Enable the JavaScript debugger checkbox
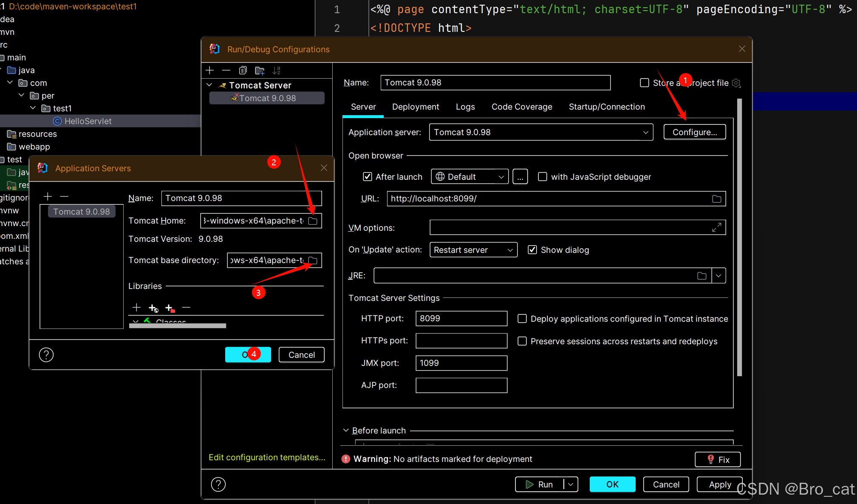The image size is (857, 504). tap(543, 177)
